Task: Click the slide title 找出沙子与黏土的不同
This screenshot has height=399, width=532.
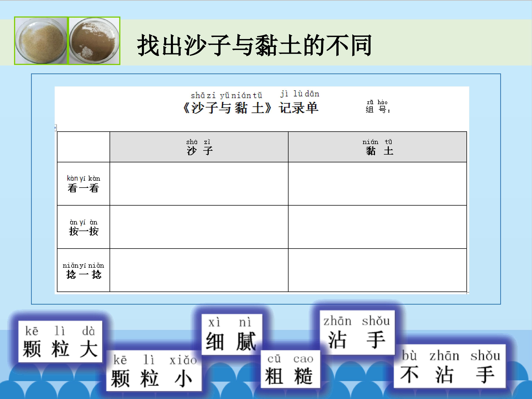Action: coord(255,45)
